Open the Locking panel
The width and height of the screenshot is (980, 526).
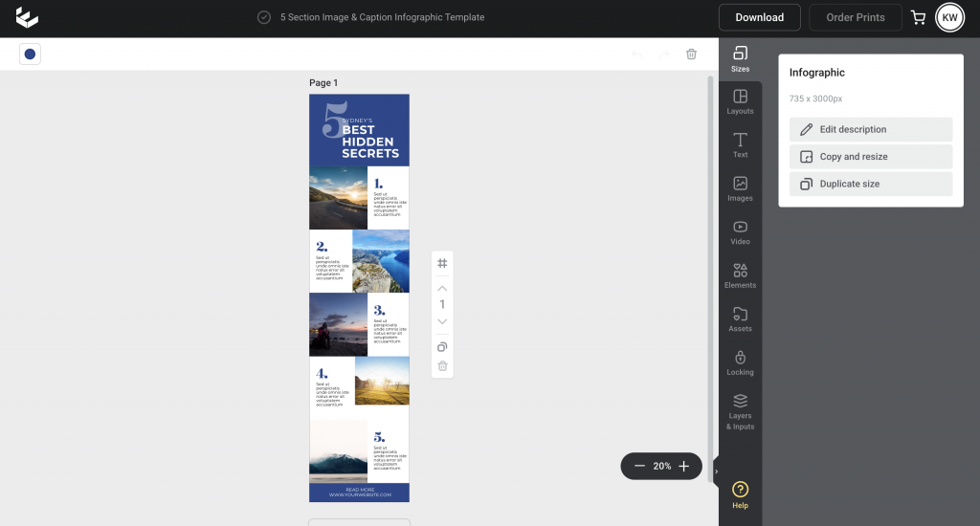[740, 362]
